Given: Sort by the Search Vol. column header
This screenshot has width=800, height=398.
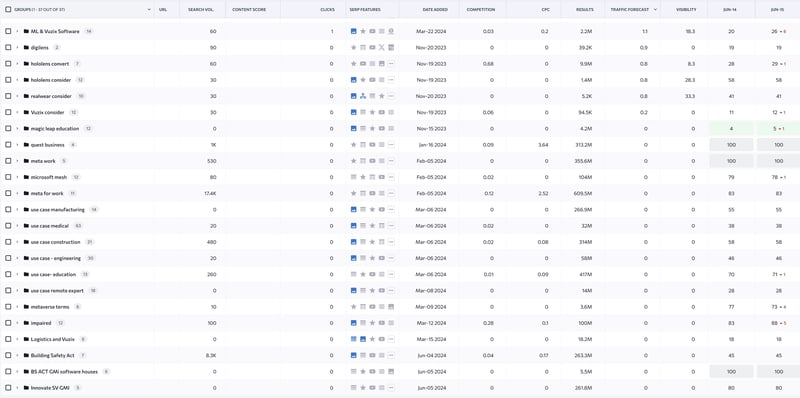Looking at the screenshot, I should [201, 10].
